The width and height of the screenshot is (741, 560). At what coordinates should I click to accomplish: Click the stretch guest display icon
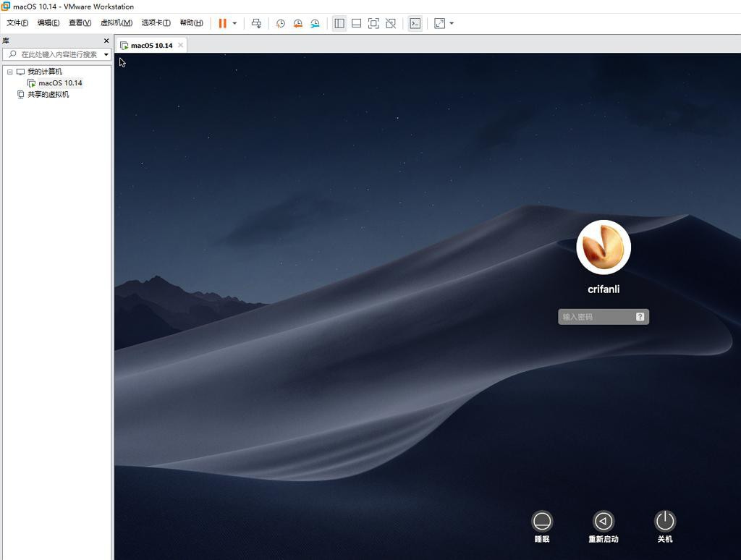pyautogui.click(x=439, y=23)
